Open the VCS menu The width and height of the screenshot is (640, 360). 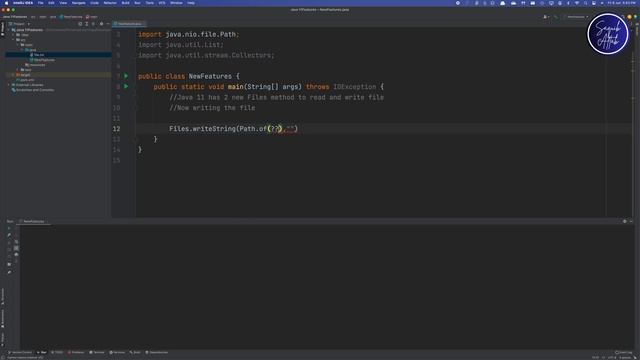[162, 3]
